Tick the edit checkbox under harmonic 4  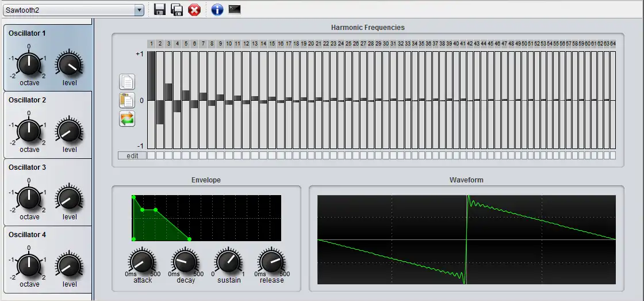177,155
